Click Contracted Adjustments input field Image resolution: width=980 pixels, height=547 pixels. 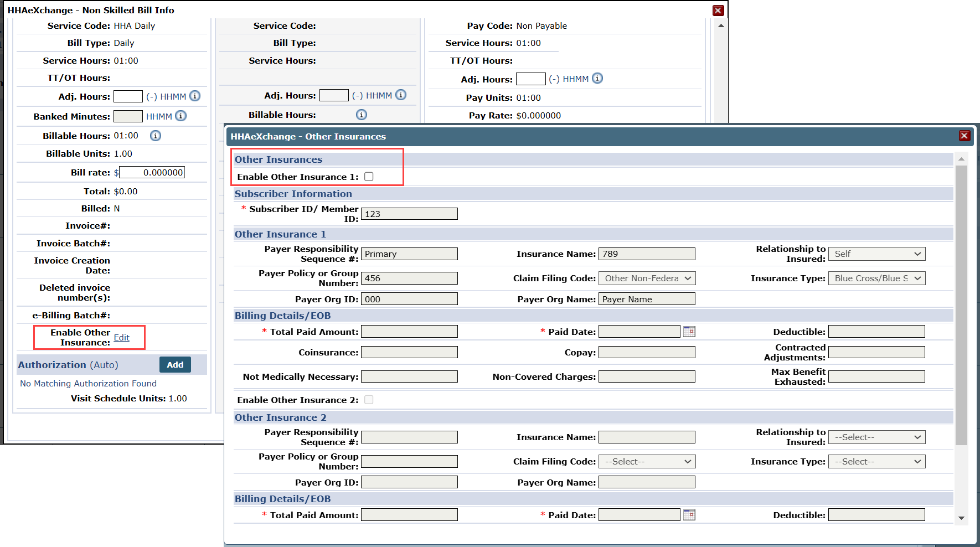pyautogui.click(x=876, y=352)
